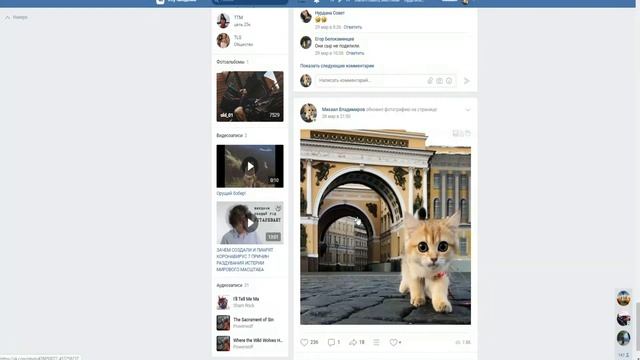Open Егор Белокаменцев profile name
Screen dimensions: 640x360
coord(334,39)
